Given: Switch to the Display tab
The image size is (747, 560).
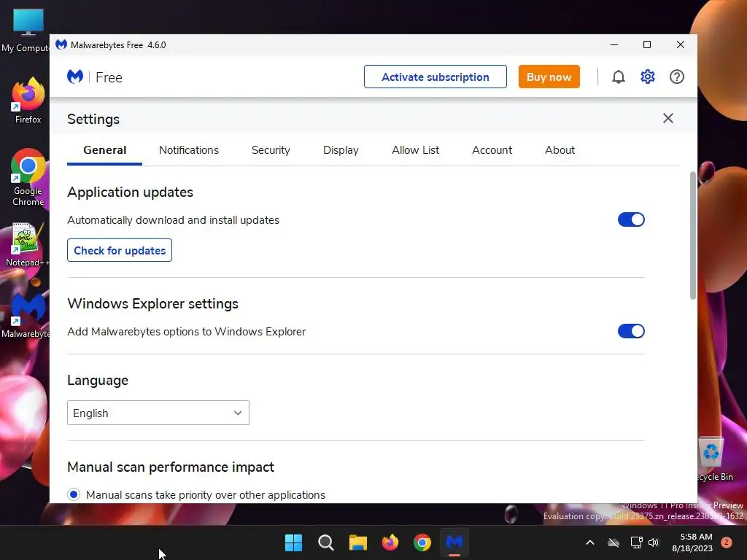Looking at the screenshot, I should point(341,150).
